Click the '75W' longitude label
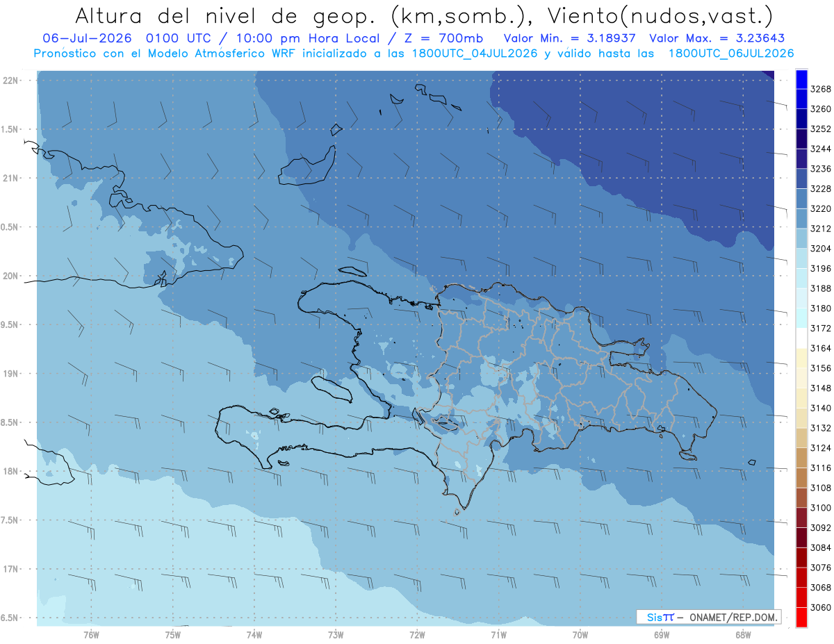Screen dimensions: 834x644 tap(173, 635)
